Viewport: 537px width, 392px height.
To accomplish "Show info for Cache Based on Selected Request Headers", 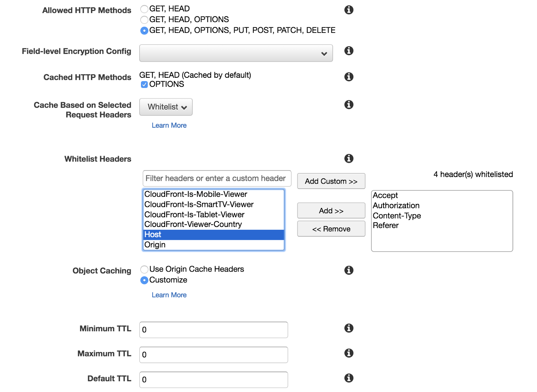I will tap(349, 105).
